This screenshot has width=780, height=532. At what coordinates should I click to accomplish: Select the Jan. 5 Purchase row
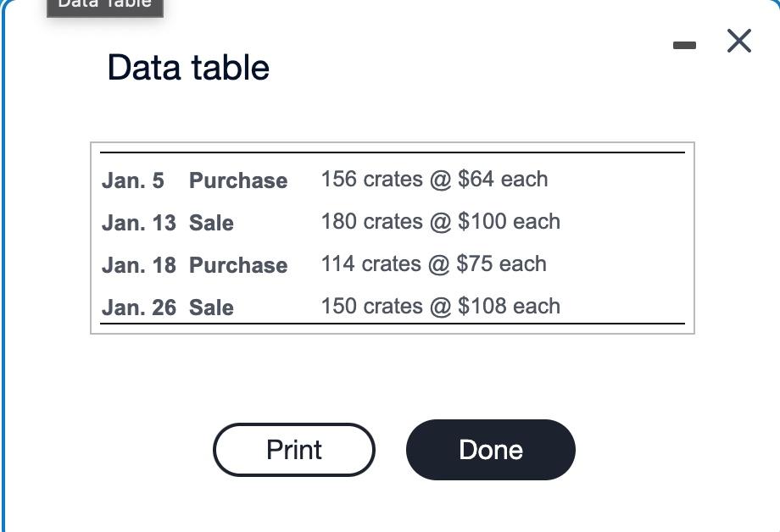click(339, 180)
